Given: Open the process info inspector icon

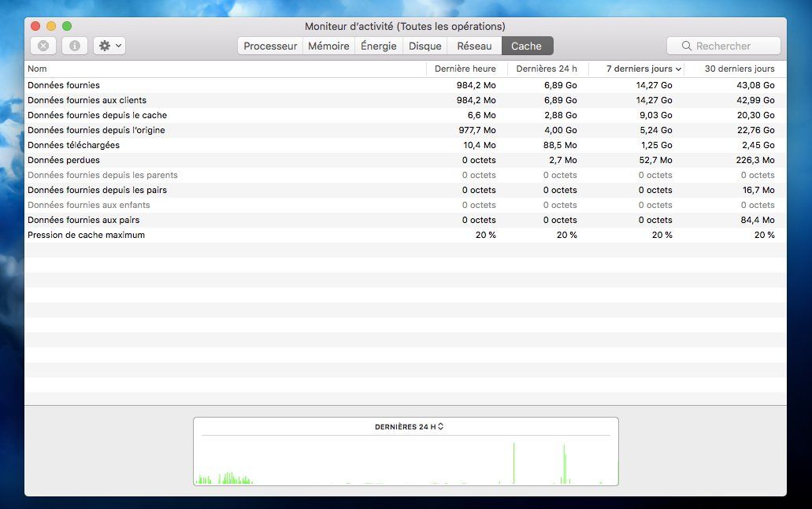Looking at the screenshot, I should (x=75, y=46).
